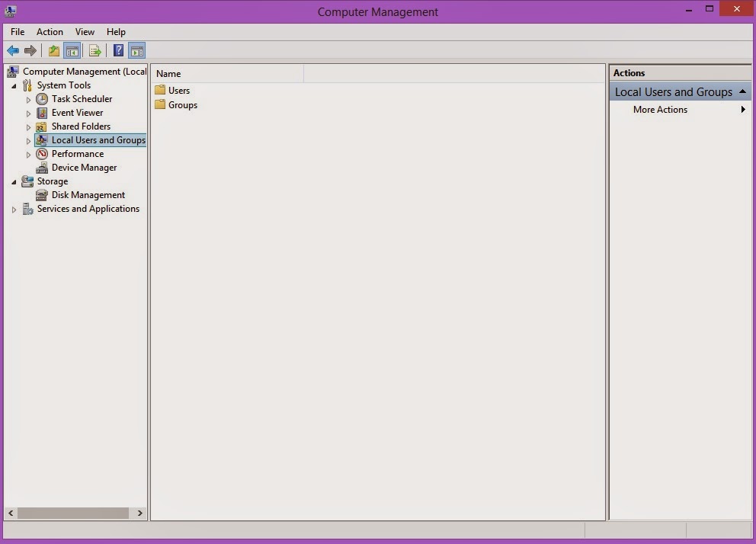Click the Computer Management title bar icon

coord(10,11)
